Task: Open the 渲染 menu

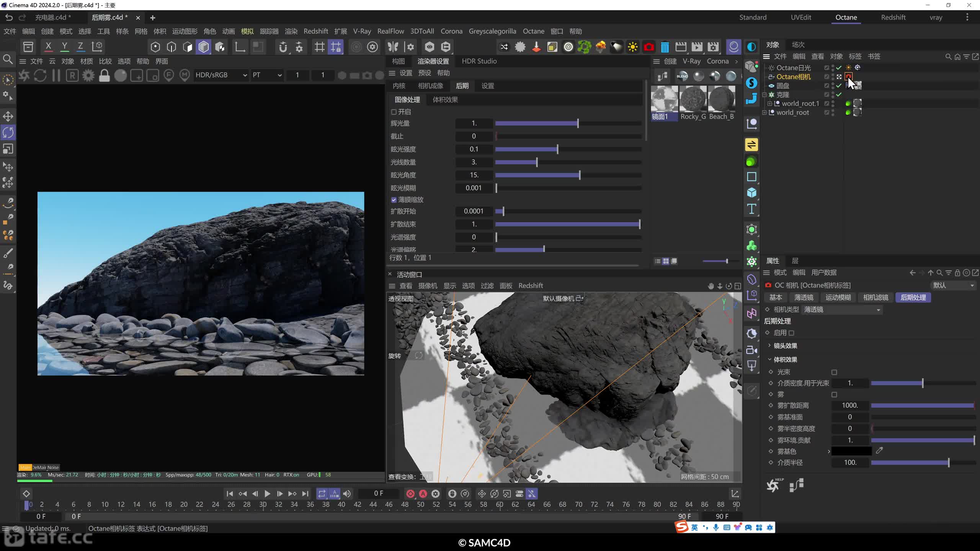Action: click(291, 31)
